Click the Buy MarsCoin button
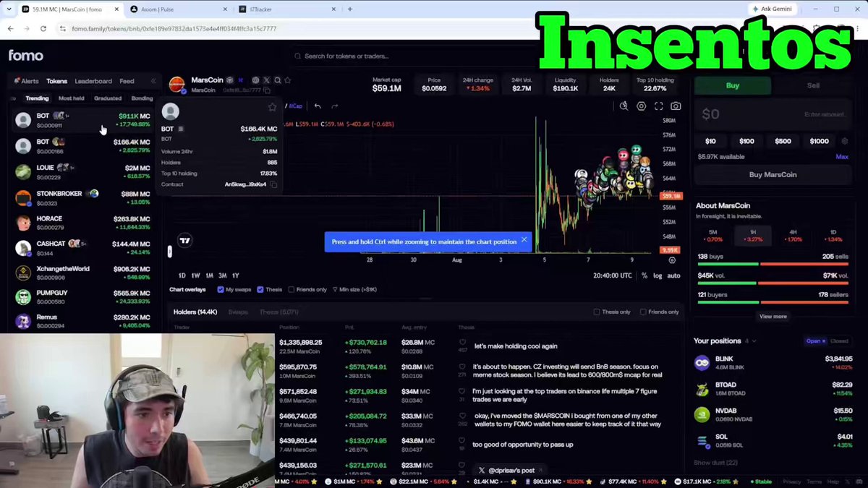Screen dimensions: 868x488 [773, 174]
